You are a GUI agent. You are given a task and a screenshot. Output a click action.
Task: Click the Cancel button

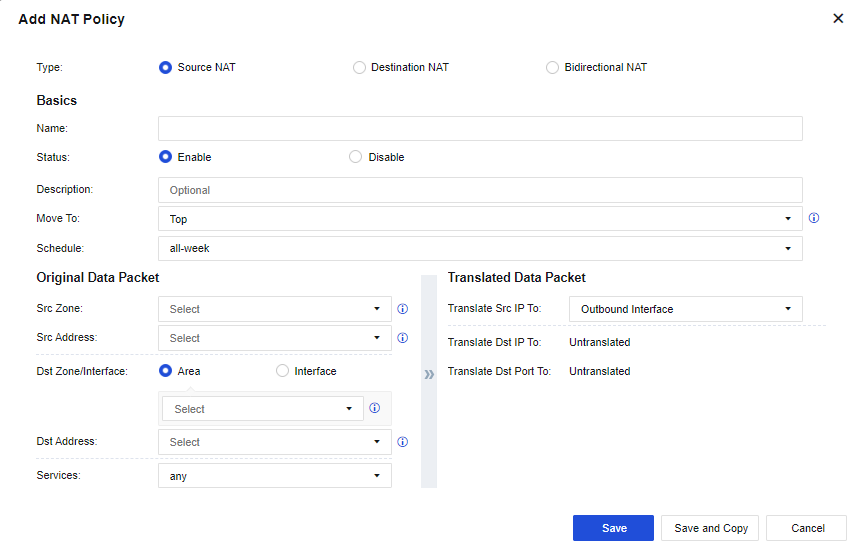807,528
